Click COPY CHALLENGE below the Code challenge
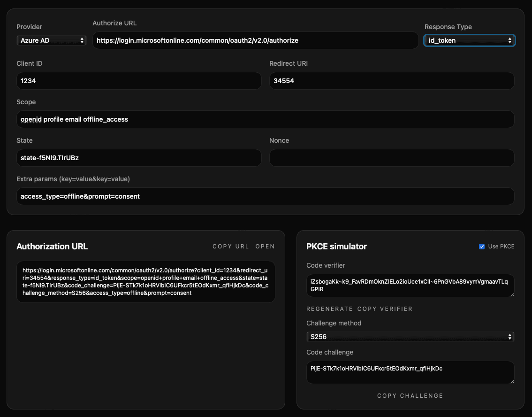 (410, 395)
